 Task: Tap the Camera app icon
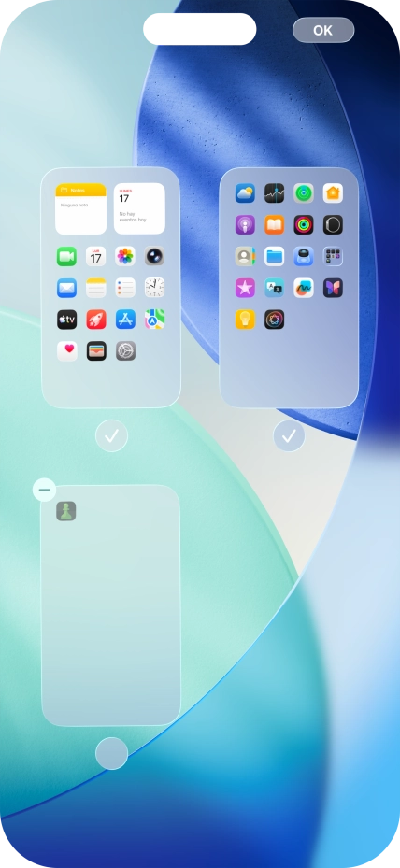pos(154,256)
